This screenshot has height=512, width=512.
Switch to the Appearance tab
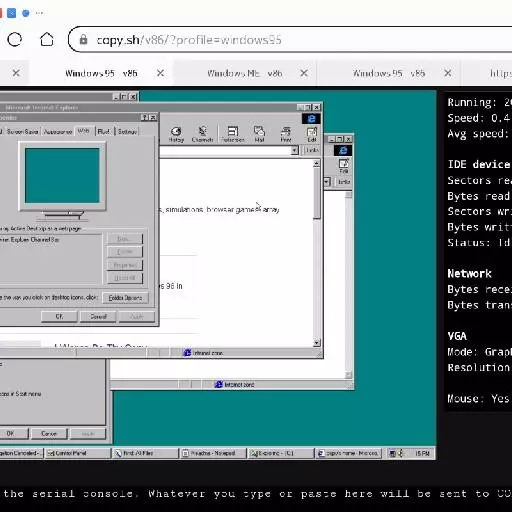point(58,132)
